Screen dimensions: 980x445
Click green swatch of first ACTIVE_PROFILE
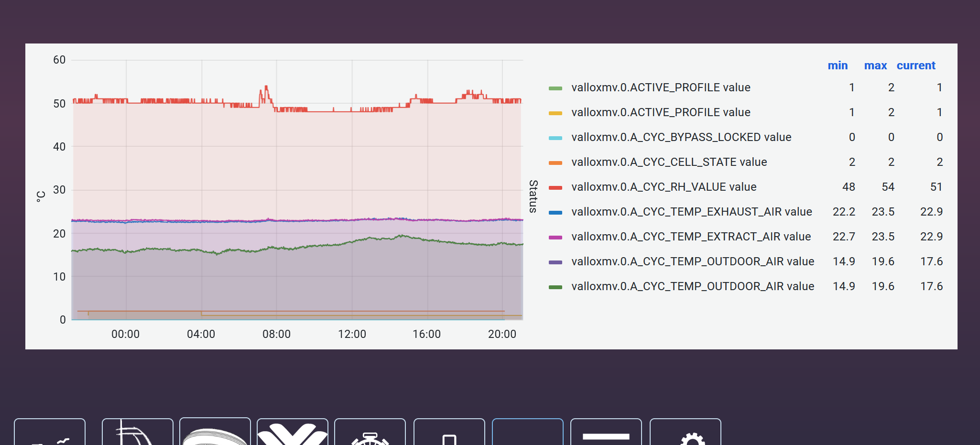[x=555, y=88]
